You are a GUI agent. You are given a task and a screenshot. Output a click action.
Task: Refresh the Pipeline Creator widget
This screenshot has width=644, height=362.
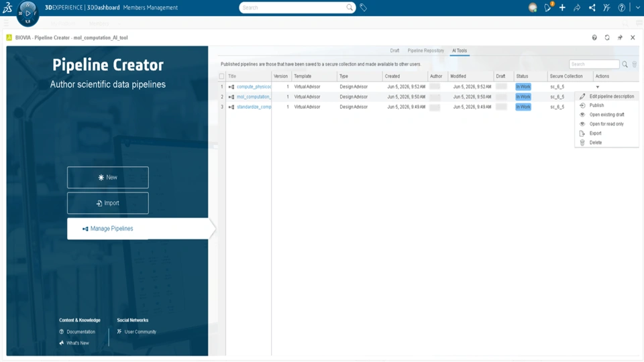click(x=607, y=38)
